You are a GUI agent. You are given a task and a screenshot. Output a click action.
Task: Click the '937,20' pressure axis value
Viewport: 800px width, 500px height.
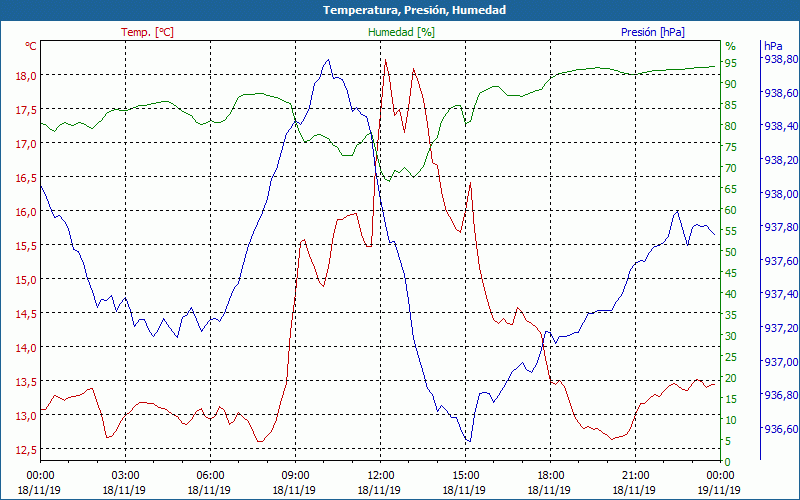(780, 328)
